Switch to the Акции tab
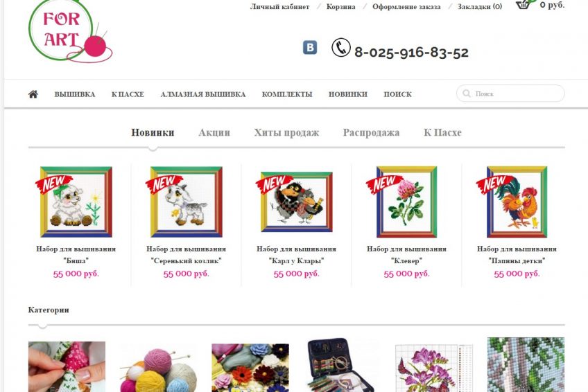Viewport: 588px width, 392px height. click(x=214, y=132)
